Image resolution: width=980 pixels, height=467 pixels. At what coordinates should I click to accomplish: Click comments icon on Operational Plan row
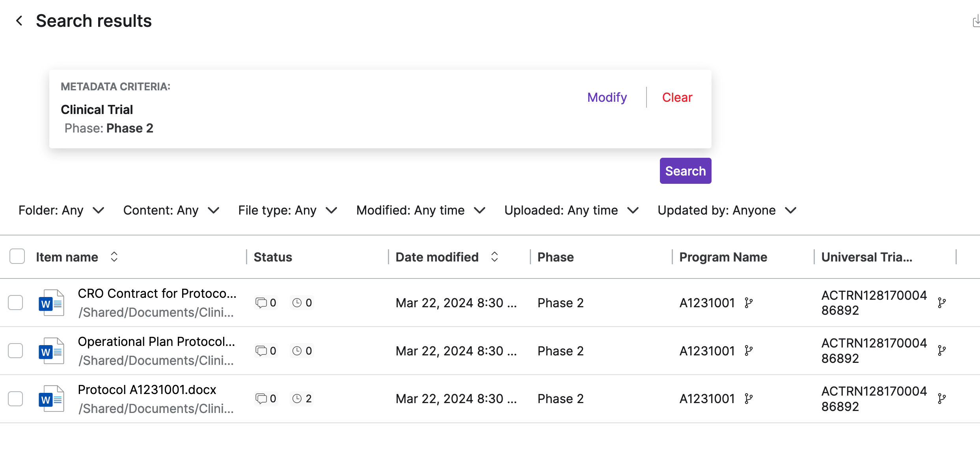tap(261, 351)
